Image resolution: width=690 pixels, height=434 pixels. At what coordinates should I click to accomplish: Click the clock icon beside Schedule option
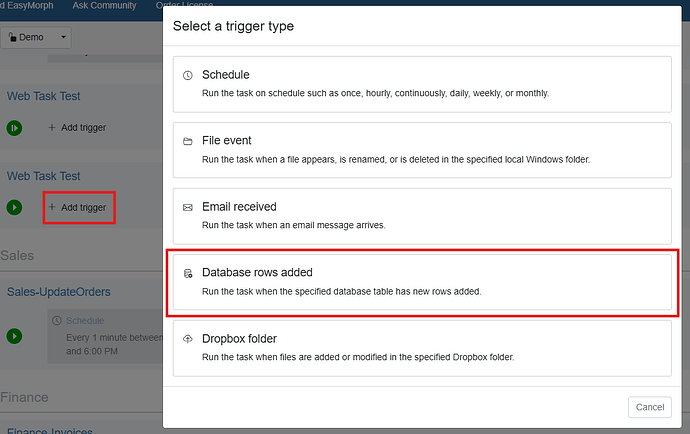click(x=187, y=75)
